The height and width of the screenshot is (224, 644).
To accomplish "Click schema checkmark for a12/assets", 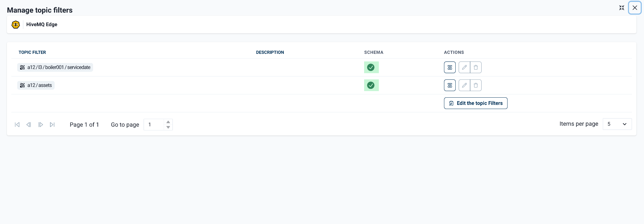I will [371, 85].
